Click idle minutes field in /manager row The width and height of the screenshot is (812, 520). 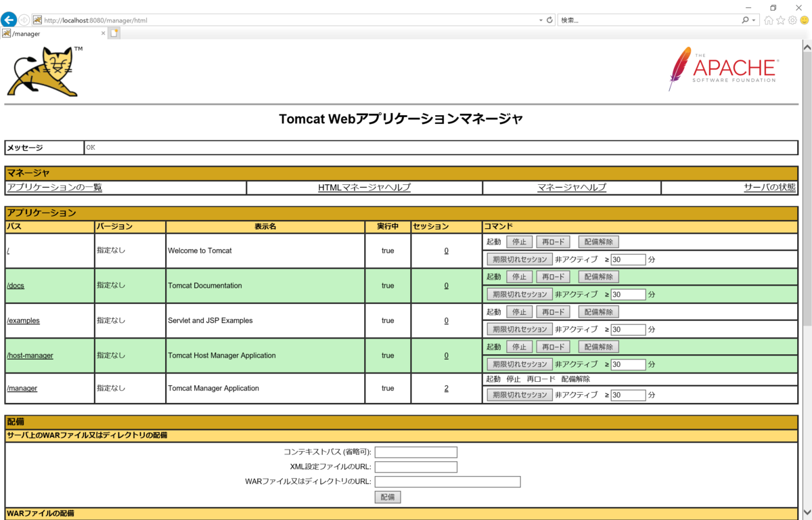click(x=628, y=395)
